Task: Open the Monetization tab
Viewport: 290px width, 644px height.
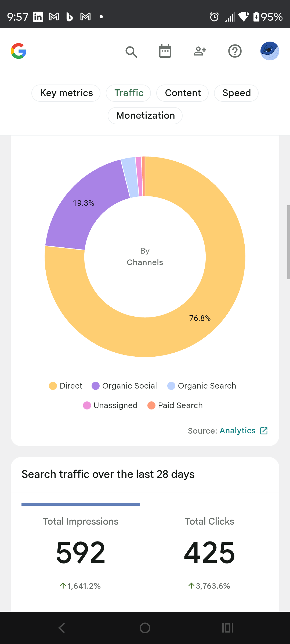Action: [x=145, y=116]
